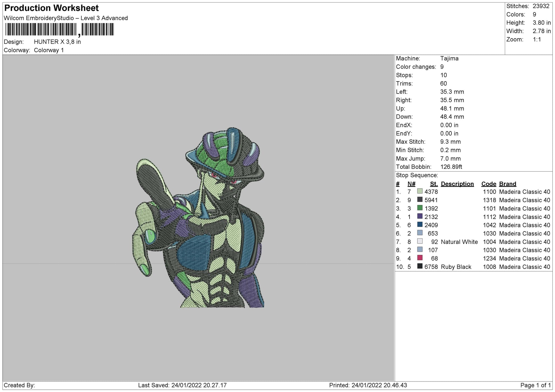Click the stitches count '23932'
This screenshot has height=392, width=555.
(x=541, y=6)
